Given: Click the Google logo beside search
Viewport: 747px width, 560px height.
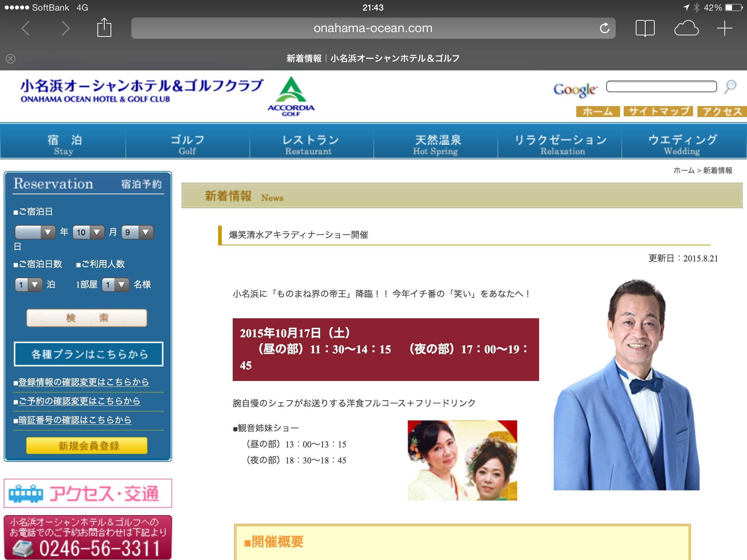Looking at the screenshot, I should click(x=576, y=89).
